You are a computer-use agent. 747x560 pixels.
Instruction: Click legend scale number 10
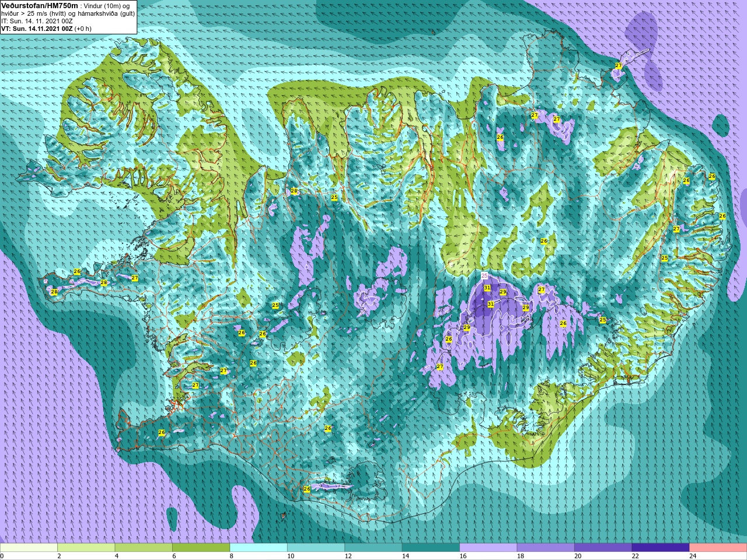point(290,556)
